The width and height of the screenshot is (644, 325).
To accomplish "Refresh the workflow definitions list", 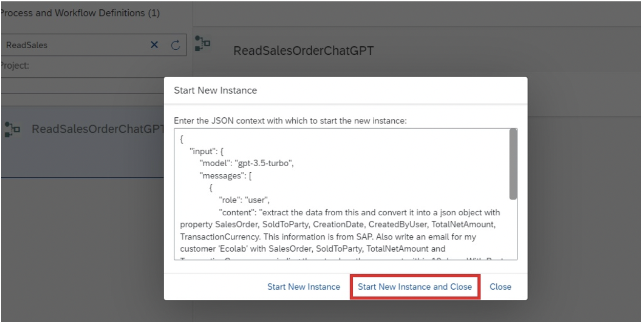I will point(175,45).
